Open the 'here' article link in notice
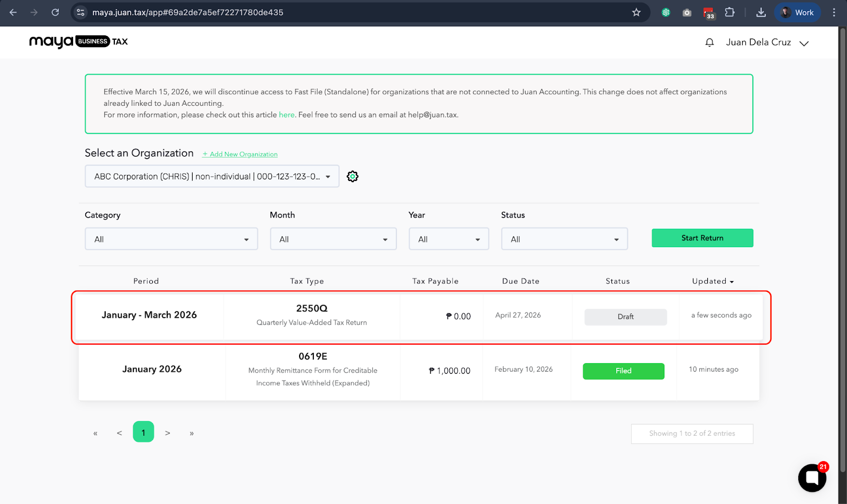Image resolution: width=847 pixels, height=504 pixels. (286, 115)
